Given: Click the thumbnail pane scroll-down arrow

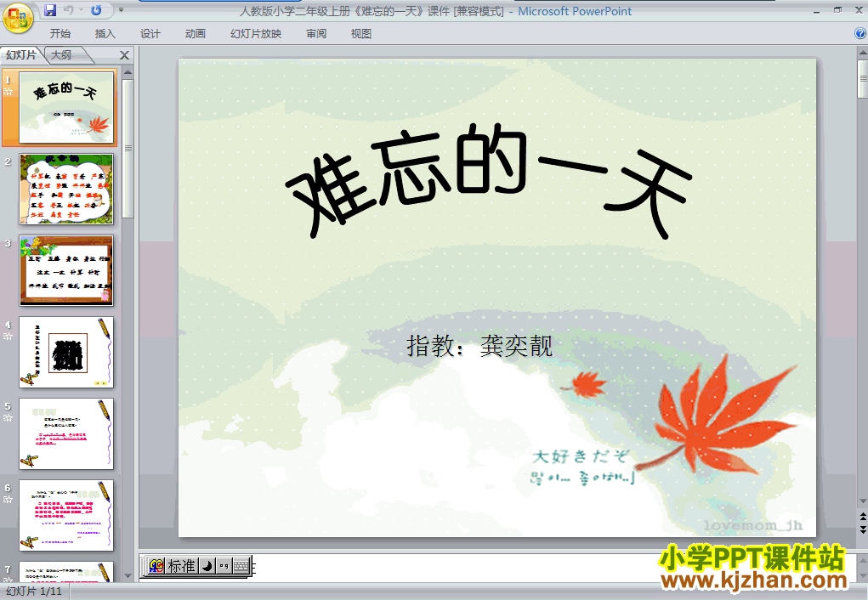Looking at the screenshot, I should tap(128, 576).
